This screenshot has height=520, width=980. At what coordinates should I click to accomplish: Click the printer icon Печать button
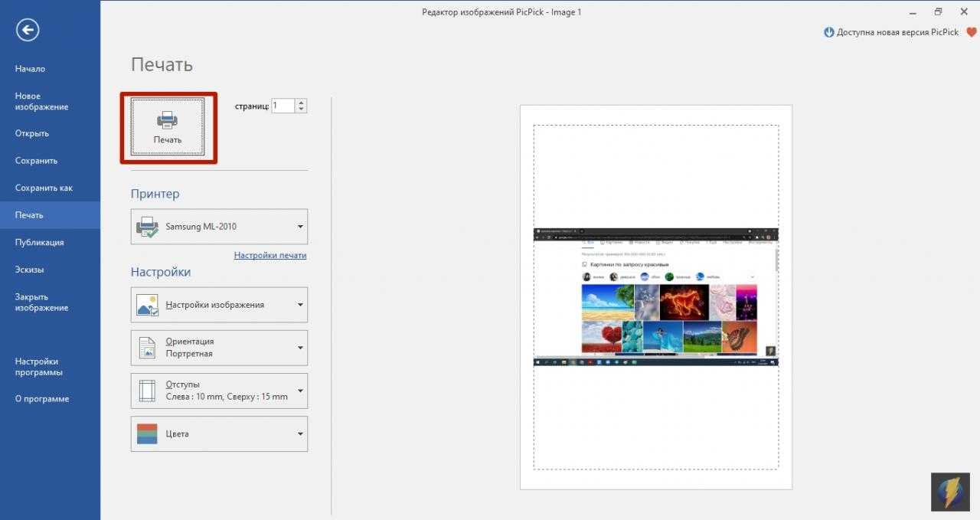coord(168,127)
